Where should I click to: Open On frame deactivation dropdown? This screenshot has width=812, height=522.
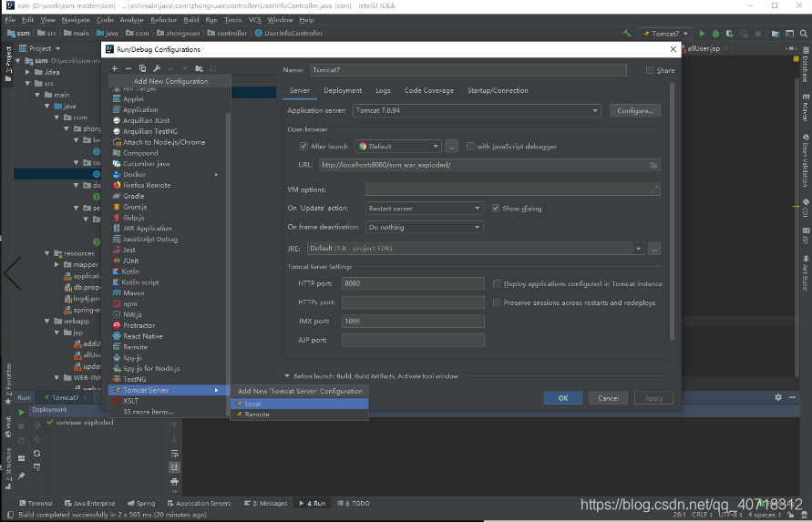tap(424, 227)
